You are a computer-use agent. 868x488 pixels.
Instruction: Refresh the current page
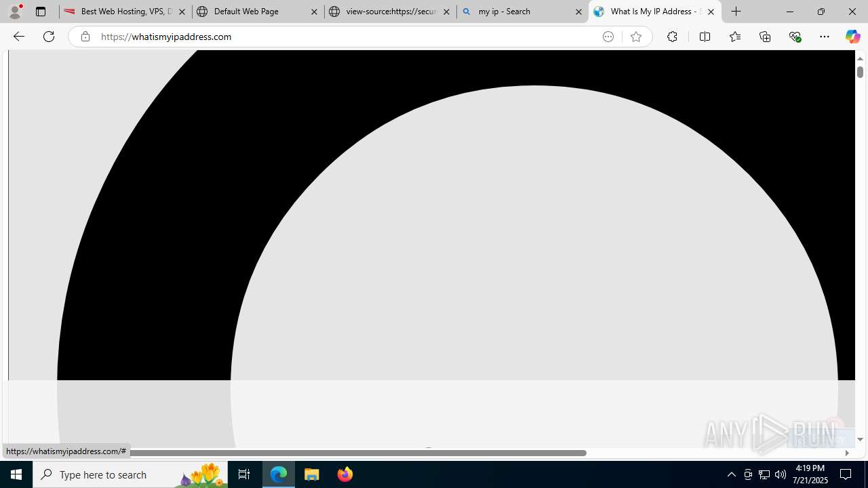click(49, 37)
